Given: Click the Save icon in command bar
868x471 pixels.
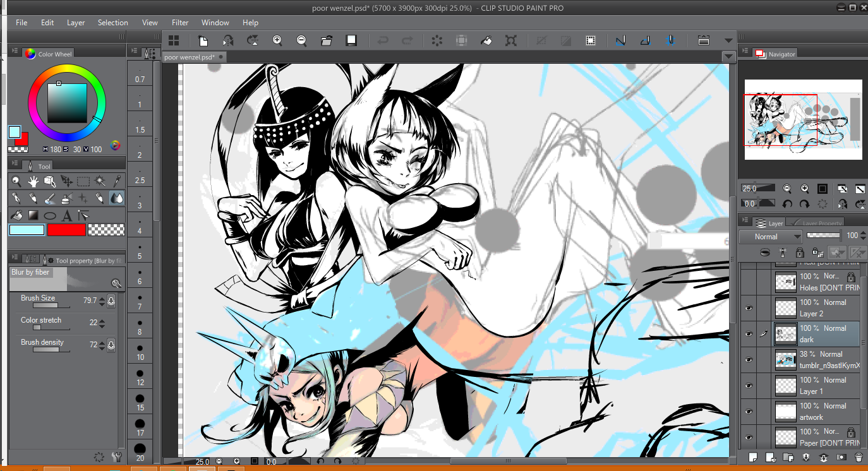Looking at the screenshot, I should coord(351,40).
